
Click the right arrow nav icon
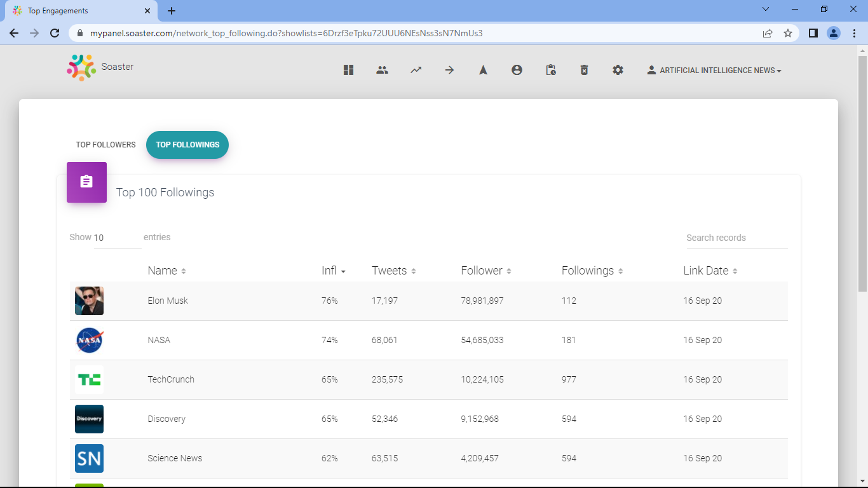tap(449, 71)
